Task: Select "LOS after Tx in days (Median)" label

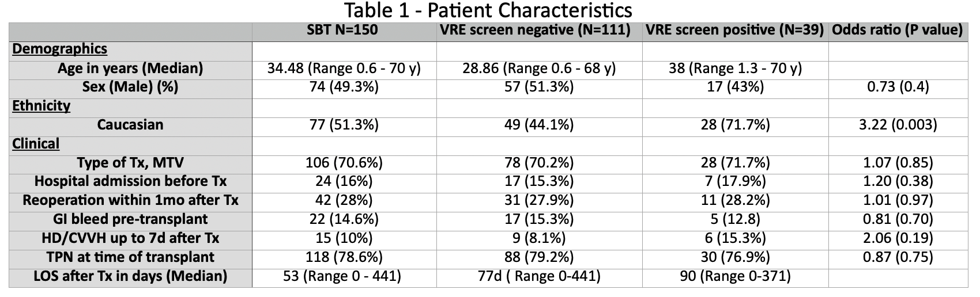Action: pos(130,276)
